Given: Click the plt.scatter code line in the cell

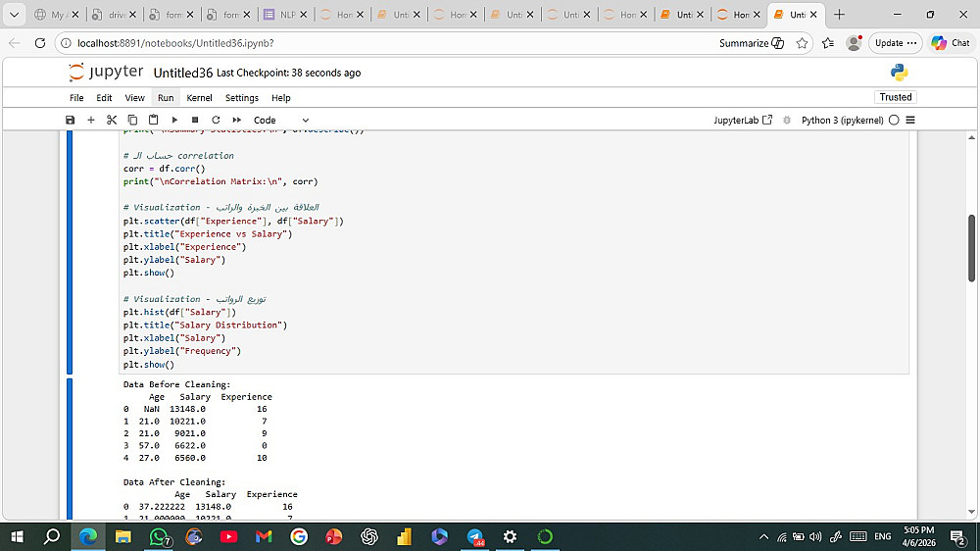Looking at the screenshot, I should [x=233, y=221].
